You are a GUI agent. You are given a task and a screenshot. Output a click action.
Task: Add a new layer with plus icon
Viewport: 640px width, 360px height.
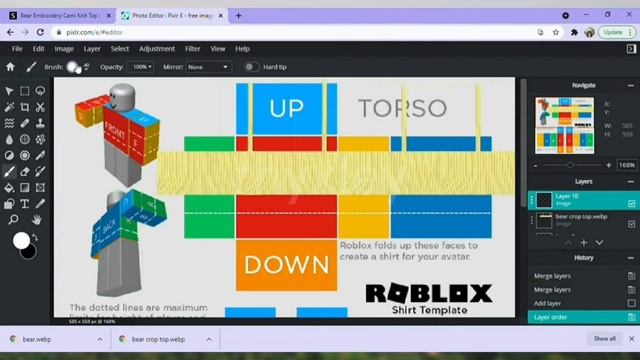(x=584, y=242)
